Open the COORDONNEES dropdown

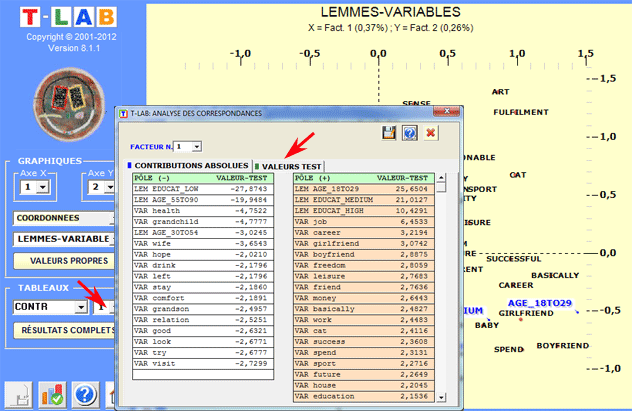tap(64, 218)
